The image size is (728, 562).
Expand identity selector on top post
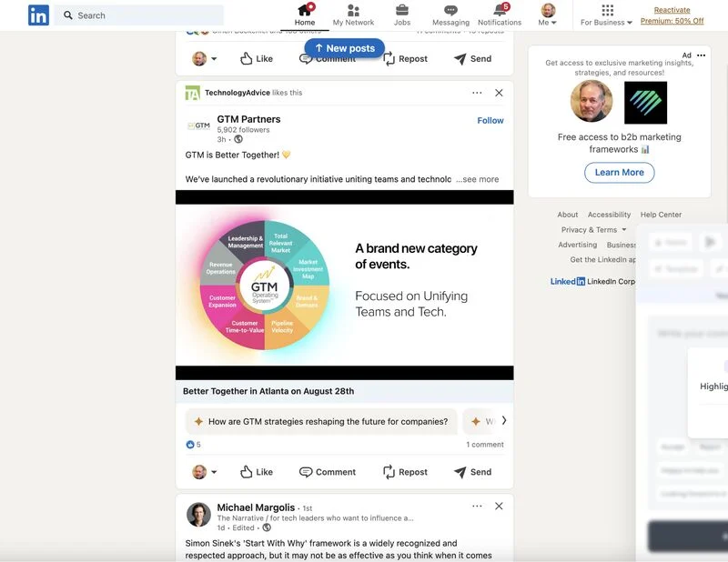(x=204, y=58)
